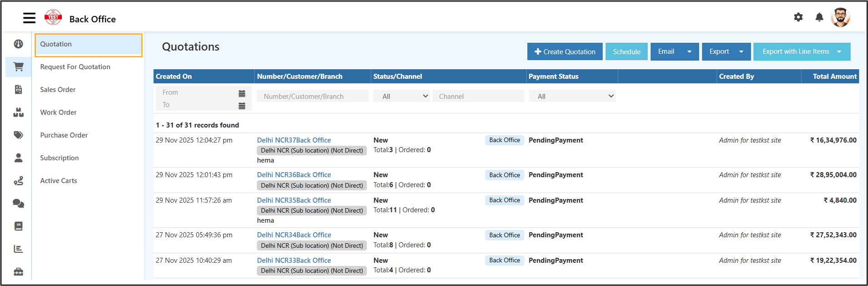This screenshot has height=286, width=868.
Task: Click the user profile avatar
Action: pyautogui.click(x=840, y=18)
